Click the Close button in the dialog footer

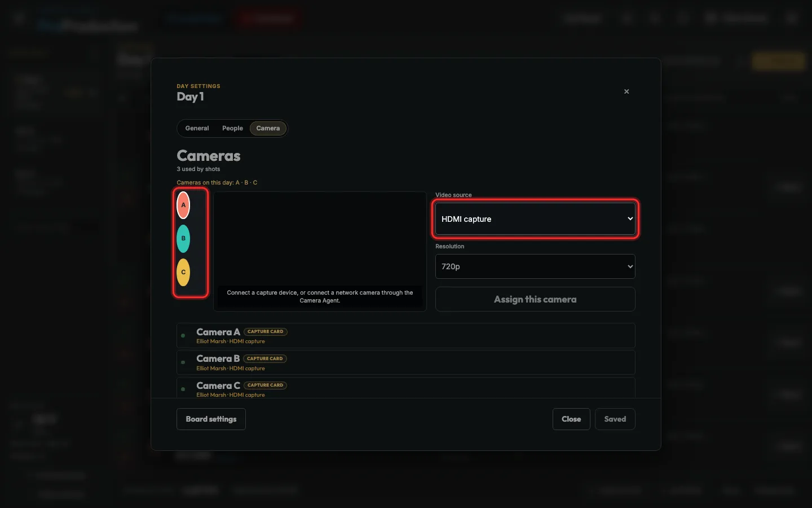pos(571,419)
